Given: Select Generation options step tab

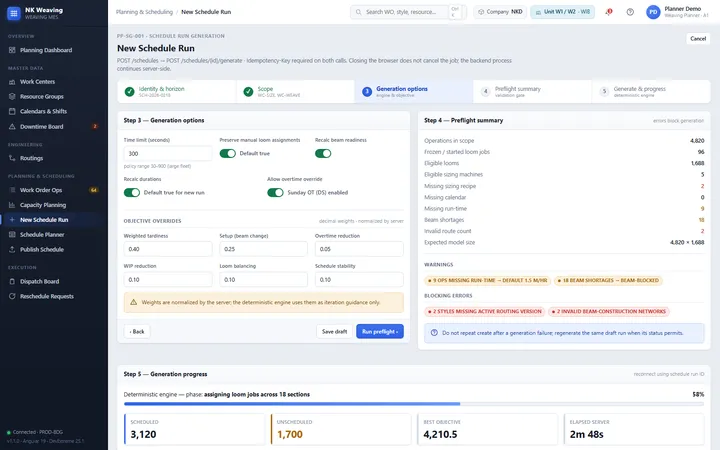Looking at the screenshot, I should coord(414,91).
